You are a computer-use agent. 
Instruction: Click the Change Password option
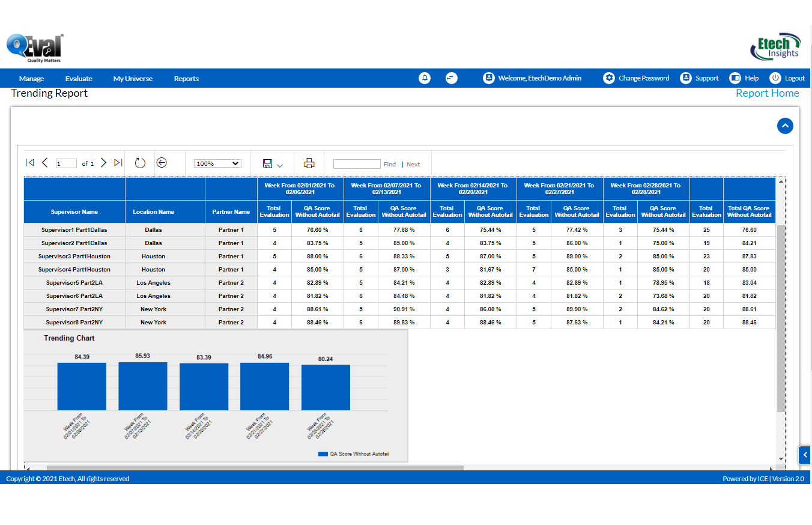(x=637, y=78)
